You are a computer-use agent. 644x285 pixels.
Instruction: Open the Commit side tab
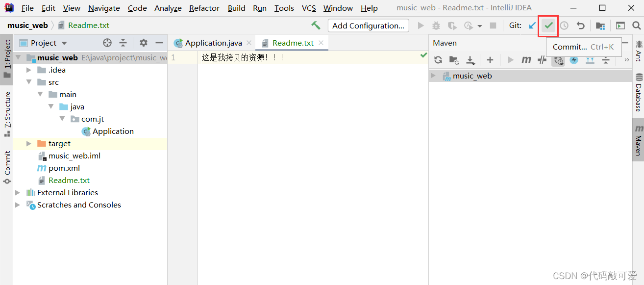tap(7, 167)
